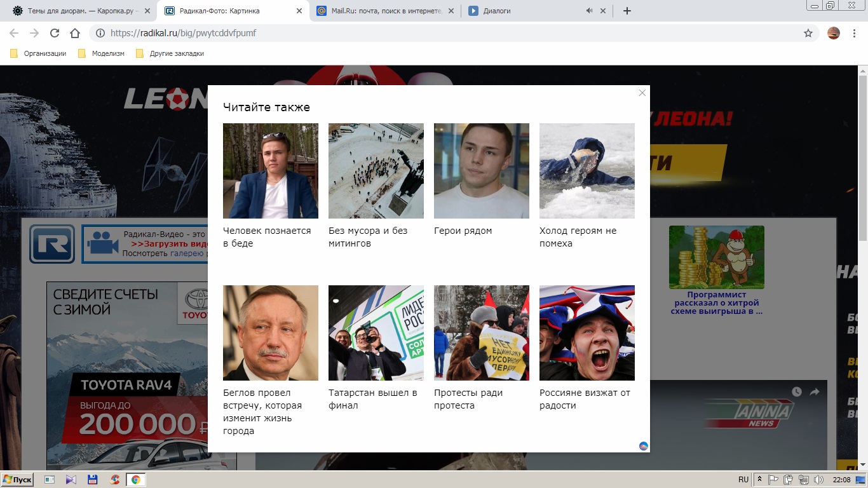Click the mute speaker icon on Диалоги tab
Image resolution: width=868 pixels, height=488 pixels.
click(589, 11)
